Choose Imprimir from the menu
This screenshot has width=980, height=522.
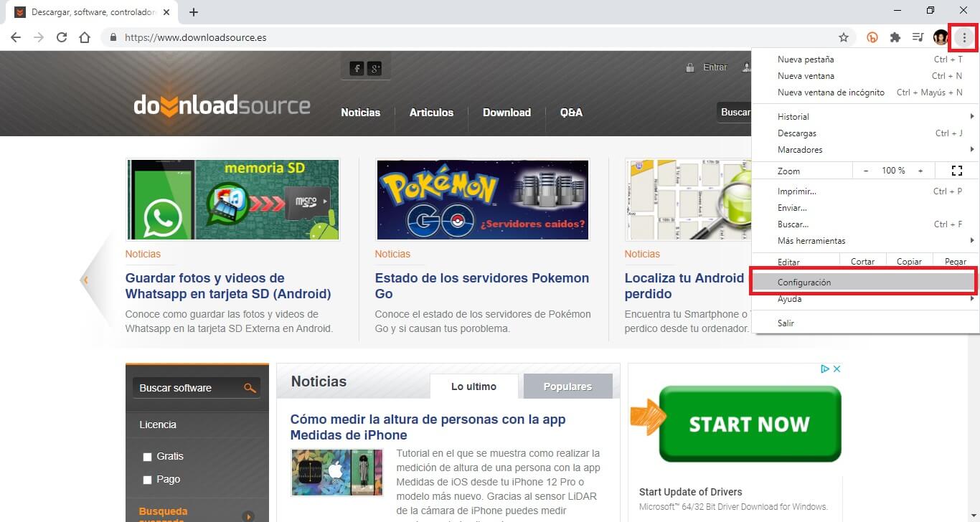865,191
